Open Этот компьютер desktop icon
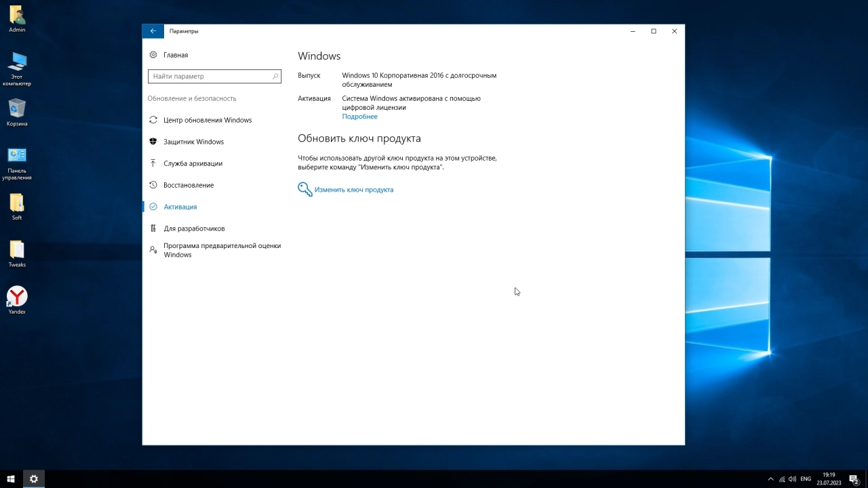 click(x=17, y=69)
